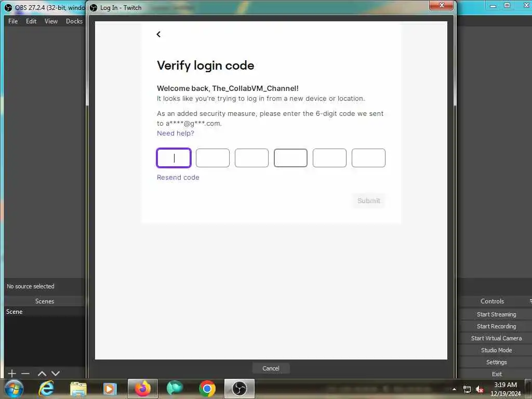Click the Submit button
The image size is (532, 399).
(x=369, y=201)
